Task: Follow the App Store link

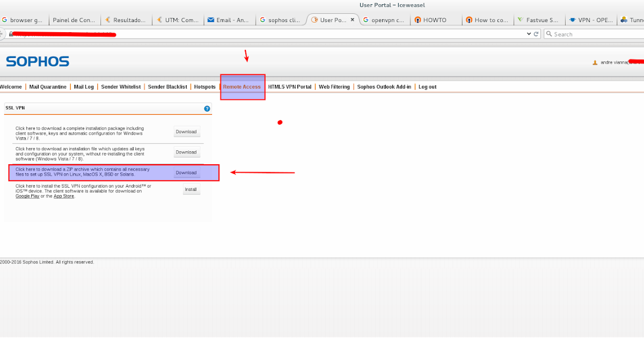Action: click(x=64, y=196)
